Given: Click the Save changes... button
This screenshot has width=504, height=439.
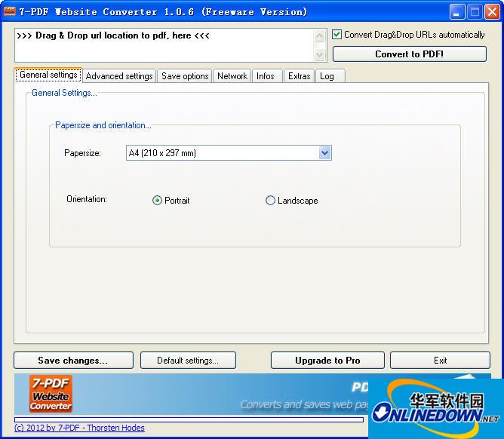Looking at the screenshot, I should point(73,361).
